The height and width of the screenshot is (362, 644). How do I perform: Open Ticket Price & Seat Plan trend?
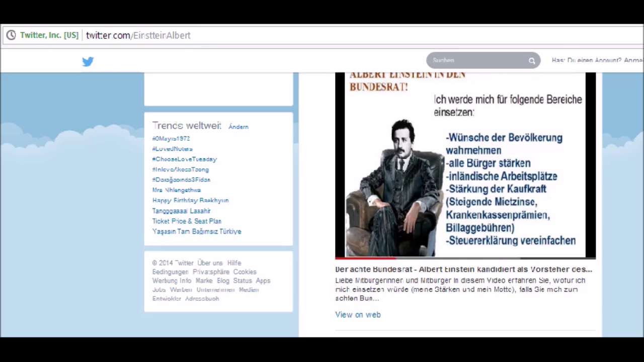coord(187,221)
